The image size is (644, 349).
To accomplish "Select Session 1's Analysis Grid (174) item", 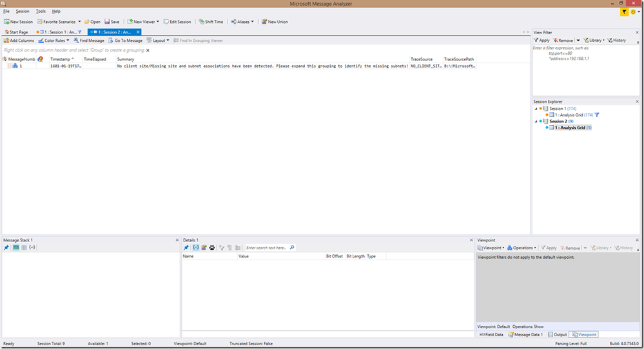I will 574,115.
